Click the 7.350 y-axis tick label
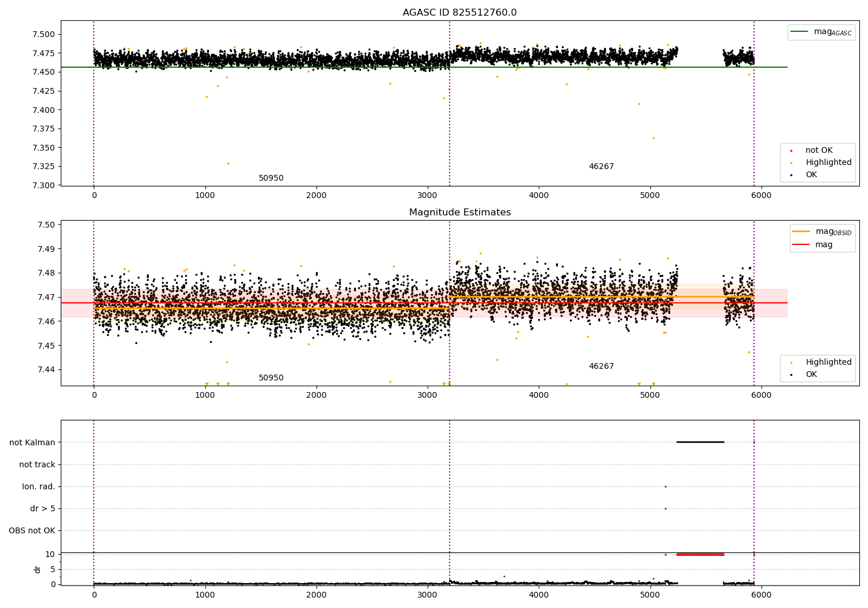This screenshot has height=608, width=868. 43,148
